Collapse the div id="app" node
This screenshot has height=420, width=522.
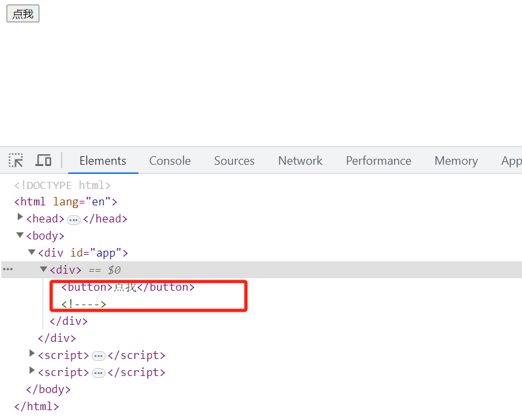(x=32, y=252)
